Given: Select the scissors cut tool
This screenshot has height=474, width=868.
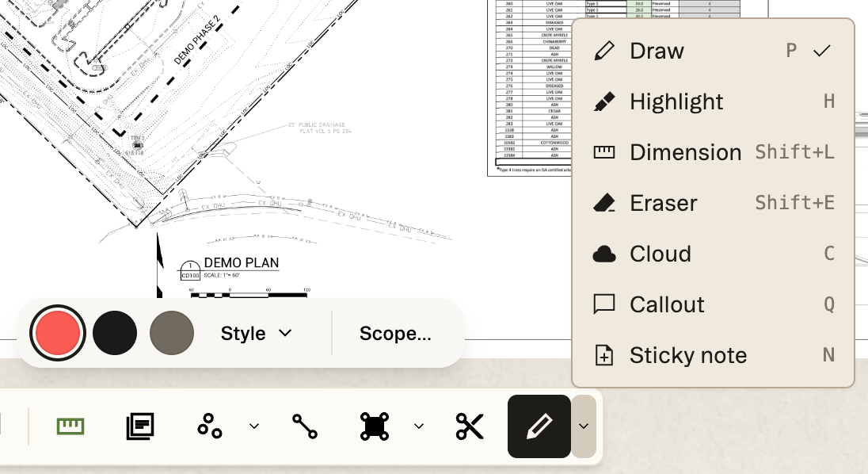Looking at the screenshot, I should (x=470, y=426).
